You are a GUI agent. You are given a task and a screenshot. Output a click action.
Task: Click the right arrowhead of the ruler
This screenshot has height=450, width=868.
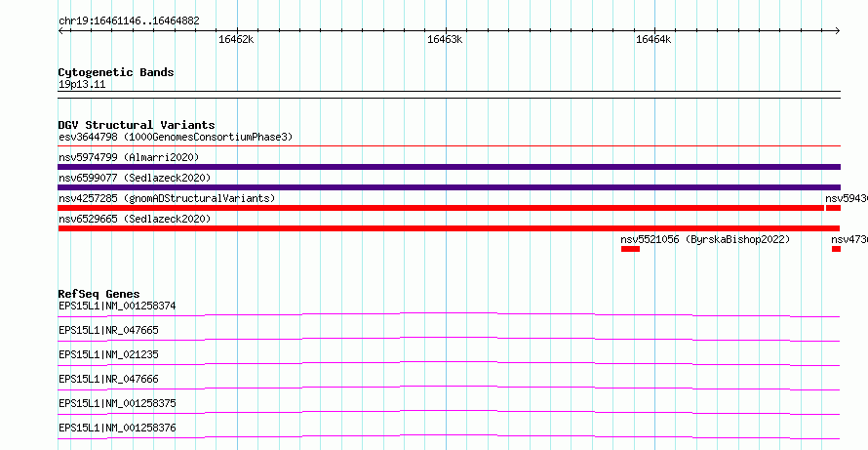pyautogui.click(x=837, y=31)
